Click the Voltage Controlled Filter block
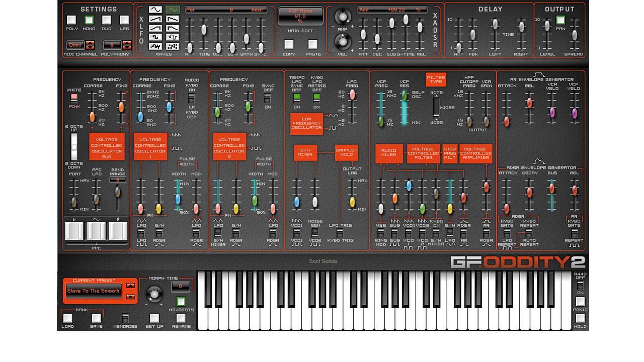Screen dimensions: 644x362 (423, 153)
